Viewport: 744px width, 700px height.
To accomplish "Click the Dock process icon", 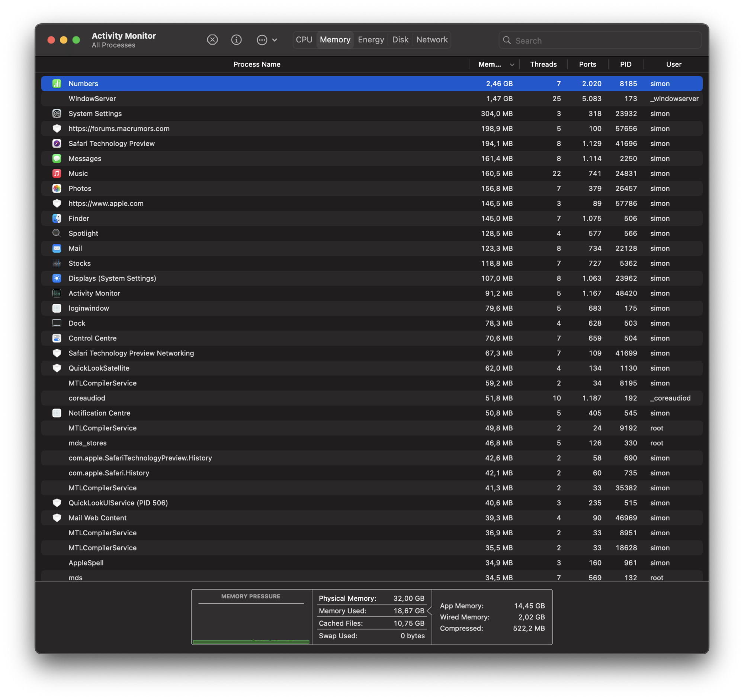I will click(x=57, y=323).
